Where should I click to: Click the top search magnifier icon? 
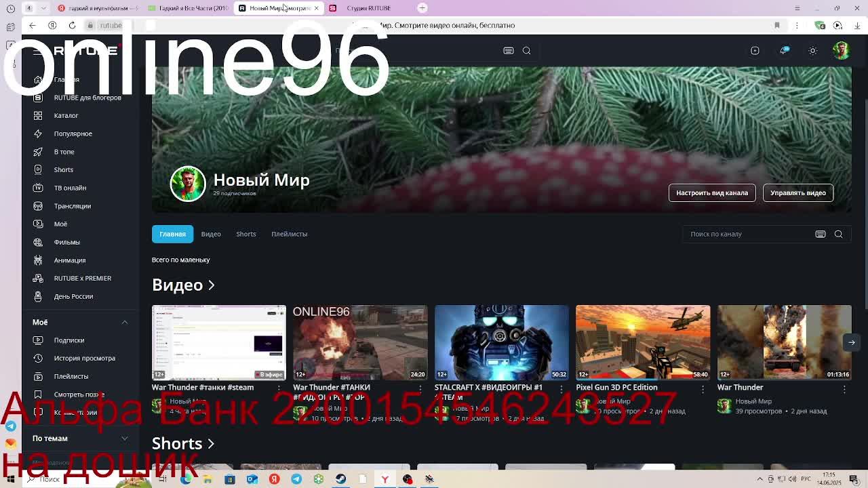point(526,51)
